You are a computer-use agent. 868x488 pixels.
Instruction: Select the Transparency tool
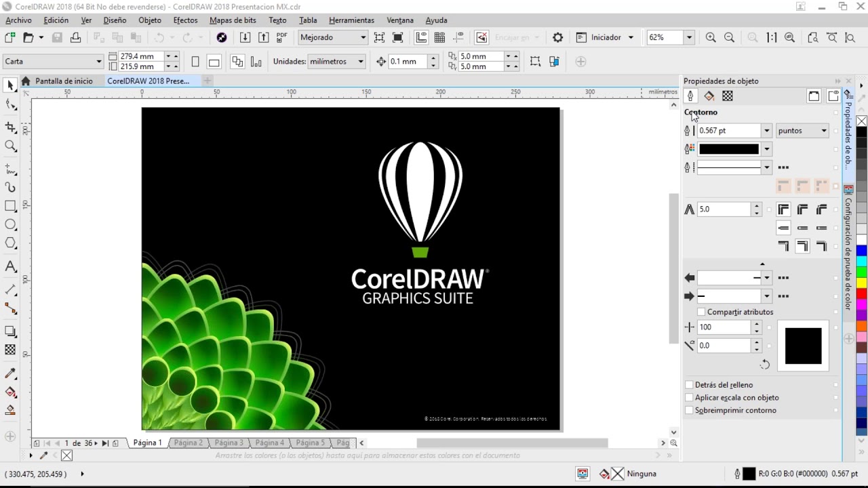click(x=10, y=350)
